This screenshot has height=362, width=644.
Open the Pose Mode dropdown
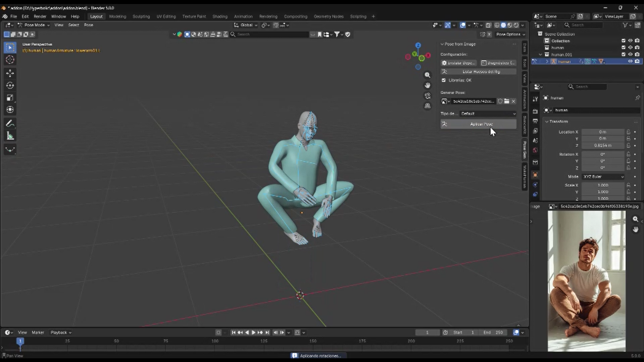pos(34,25)
